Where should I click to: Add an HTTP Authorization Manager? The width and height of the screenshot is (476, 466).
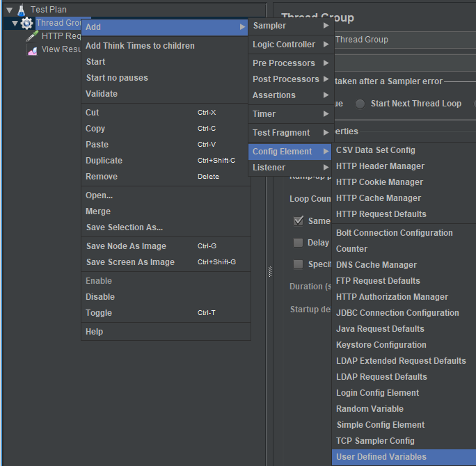click(x=404, y=297)
